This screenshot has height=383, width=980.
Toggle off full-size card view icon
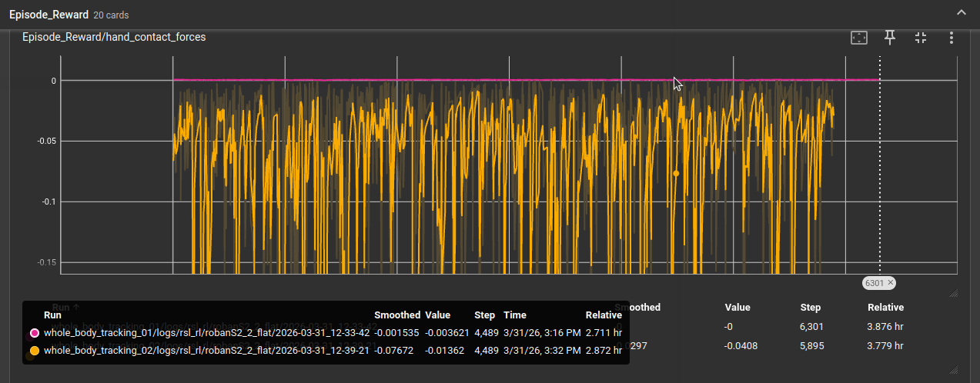pyautogui.click(x=921, y=38)
